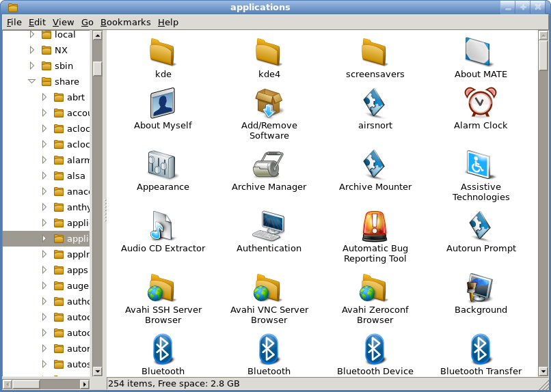
Task: Select the Bluetooth Device icon
Action: 375,349
